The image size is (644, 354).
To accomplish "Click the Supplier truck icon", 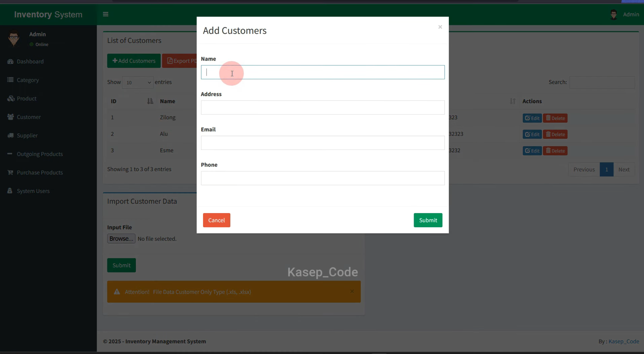I will pos(10,135).
